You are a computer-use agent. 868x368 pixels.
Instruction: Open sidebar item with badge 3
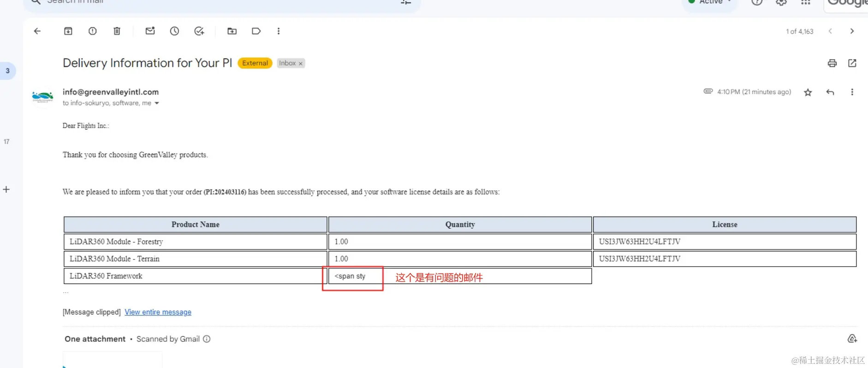coord(7,71)
